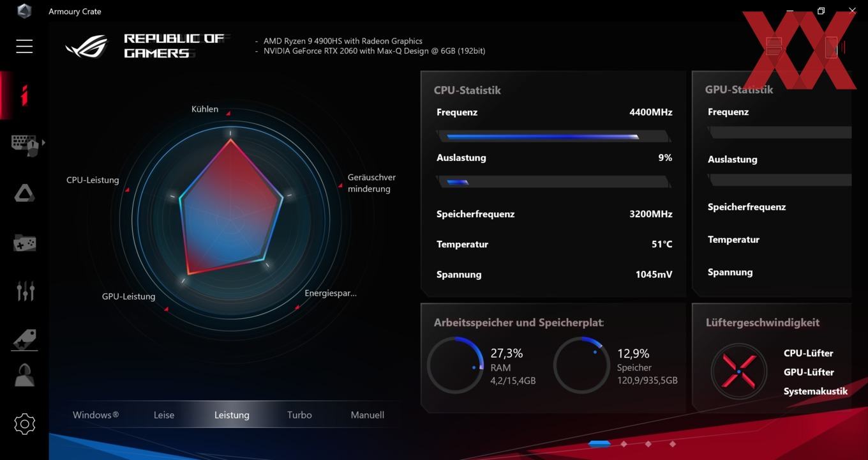Screen dimensions: 868x460
Task: Click the CPU-Leistung radar chart label
Action: click(93, 180)
